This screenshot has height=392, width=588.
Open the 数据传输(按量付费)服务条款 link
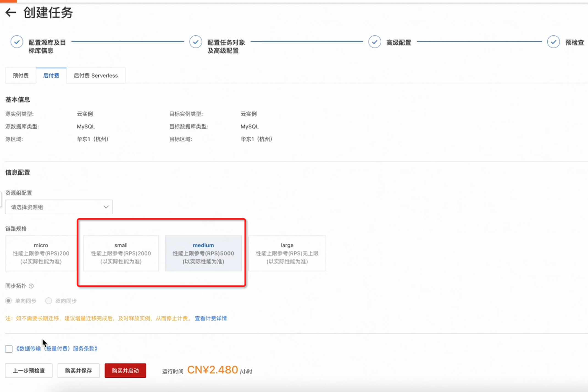coord(57,349)
